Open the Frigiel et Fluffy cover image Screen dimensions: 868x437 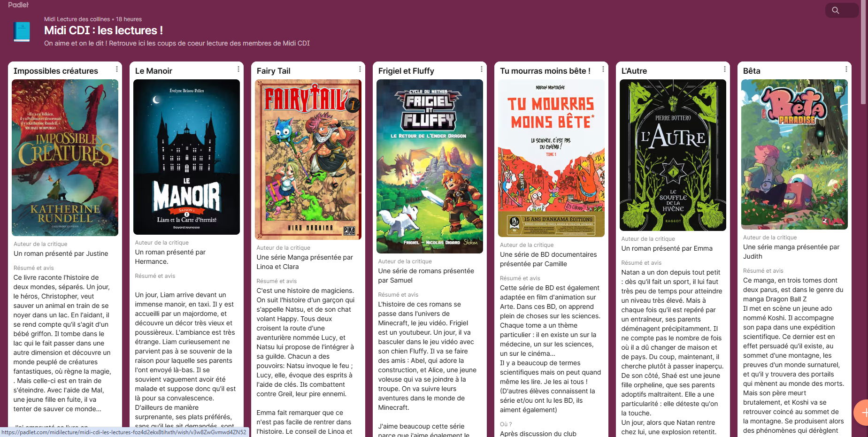(430, 166)
